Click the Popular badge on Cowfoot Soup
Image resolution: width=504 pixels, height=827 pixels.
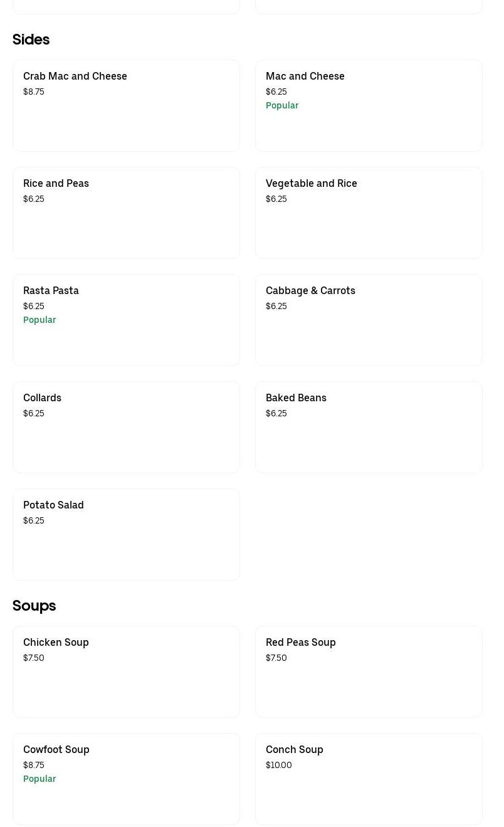(39, 779)
